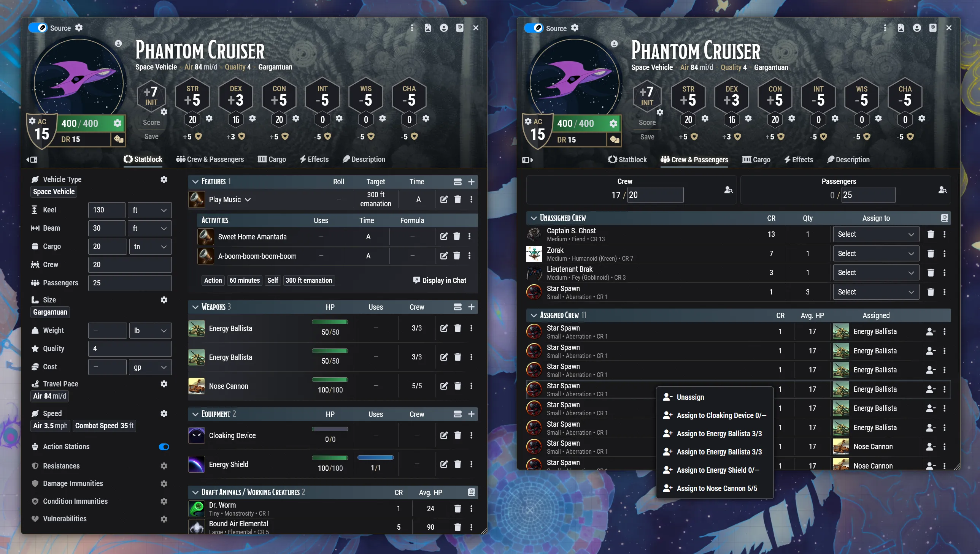Toggle Intelligence save proficiency in left window
The height and width of the screenshot is (554, 980).
coord(328,136)
